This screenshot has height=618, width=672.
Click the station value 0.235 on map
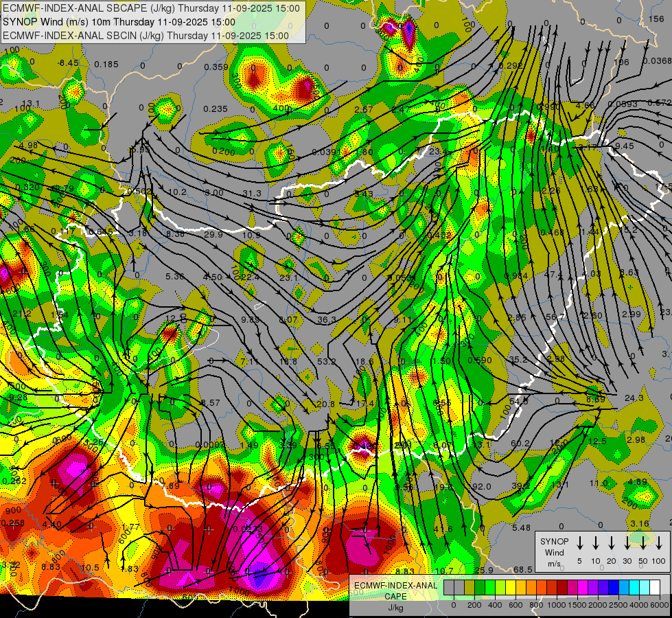coord(216,109)
